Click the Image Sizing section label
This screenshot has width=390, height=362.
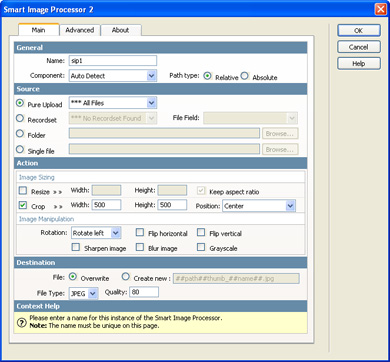click(37, 177)
